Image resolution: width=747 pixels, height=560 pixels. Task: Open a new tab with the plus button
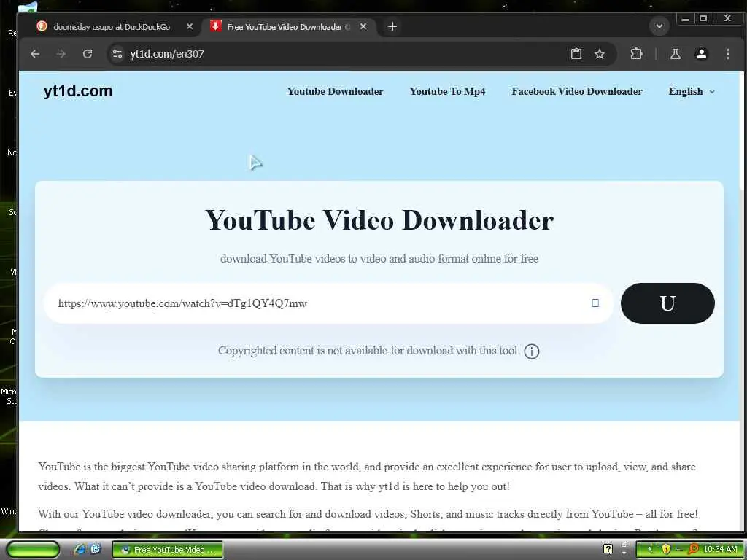[x=392, y=27]
